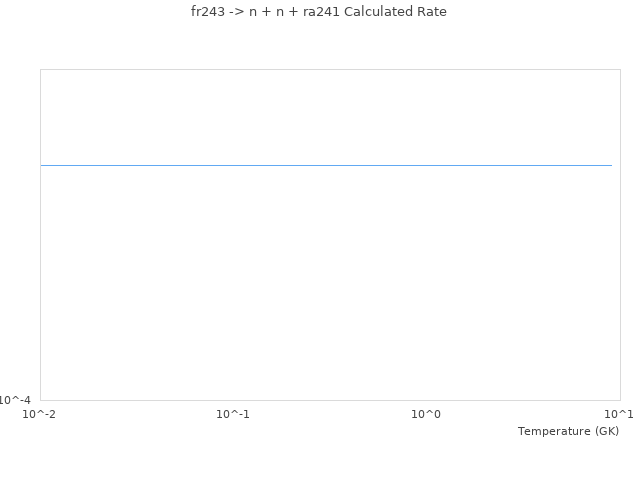Click empty plot area below the rate line

326,290
